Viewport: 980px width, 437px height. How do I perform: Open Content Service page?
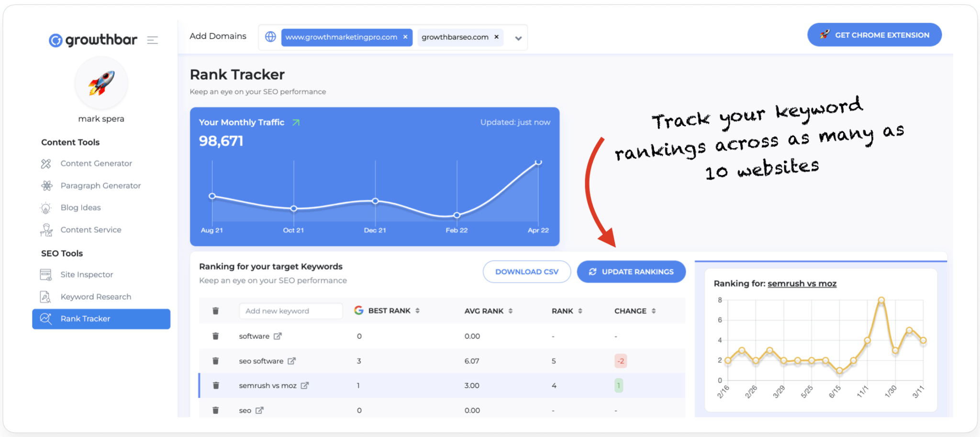(91, 229)
